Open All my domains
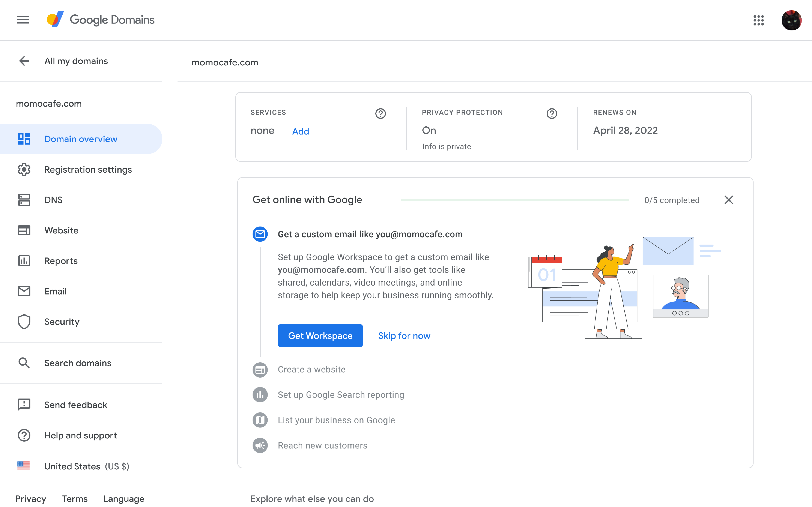The height and width of the screenshot is (507, 812). pyautogui.click(x=76, y=61)
